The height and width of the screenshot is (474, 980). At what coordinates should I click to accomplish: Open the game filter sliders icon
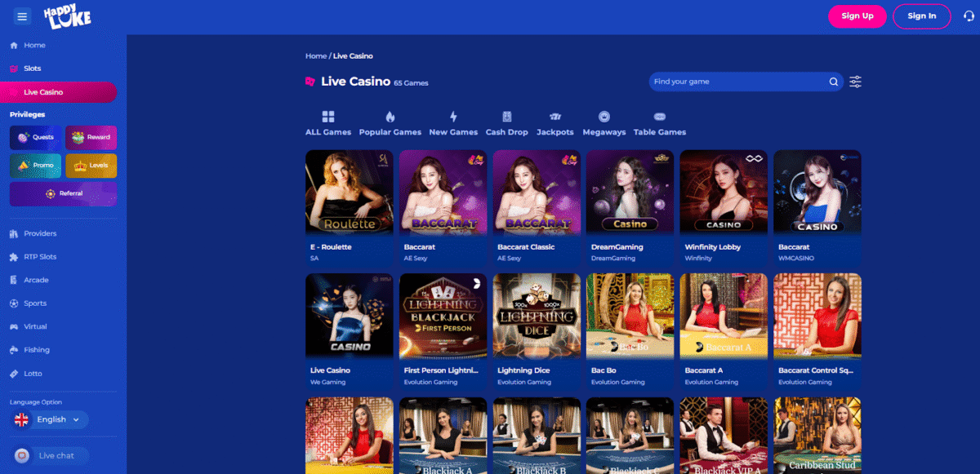pos(855,82)
